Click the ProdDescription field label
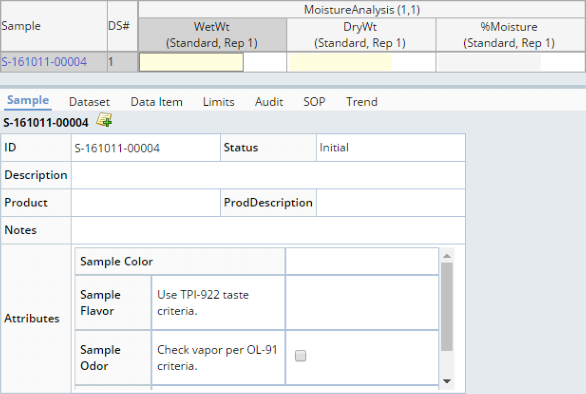Image resolution: width=586 pixels, height=394 pixels. click(268, 203)
